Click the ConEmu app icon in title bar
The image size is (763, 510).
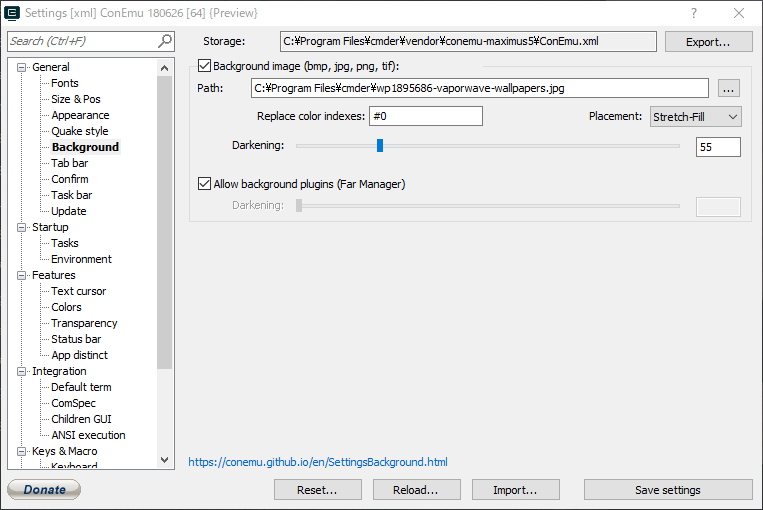pos(12,13)
